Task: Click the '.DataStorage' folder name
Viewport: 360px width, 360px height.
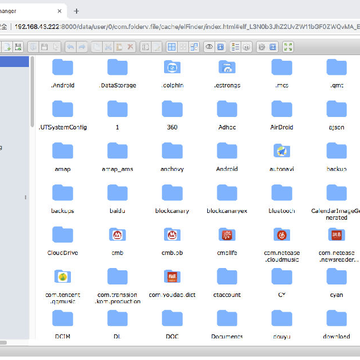Action: click(117, 85)
